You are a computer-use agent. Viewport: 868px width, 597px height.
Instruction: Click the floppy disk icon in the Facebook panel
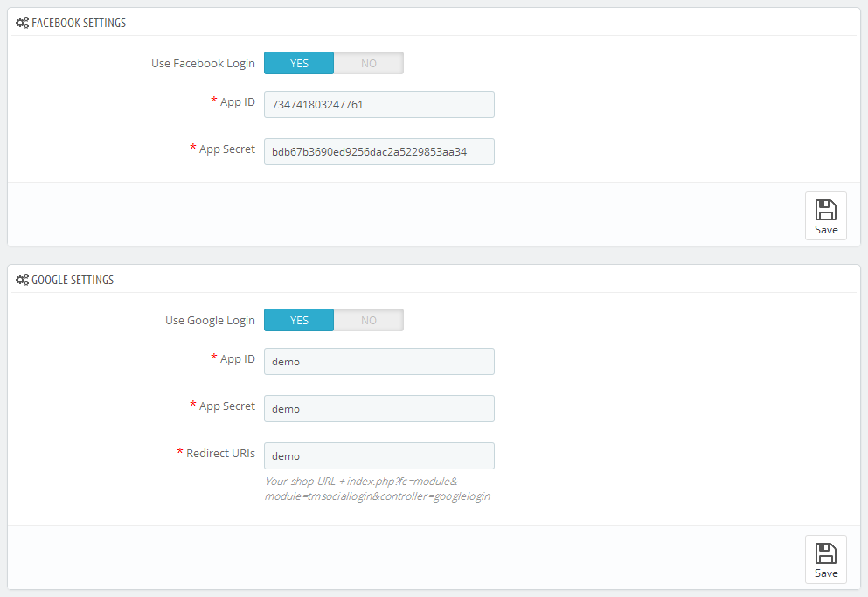(826, 210)
